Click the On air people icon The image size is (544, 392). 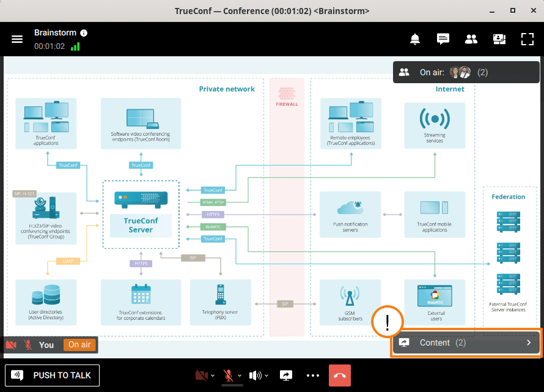404,72
